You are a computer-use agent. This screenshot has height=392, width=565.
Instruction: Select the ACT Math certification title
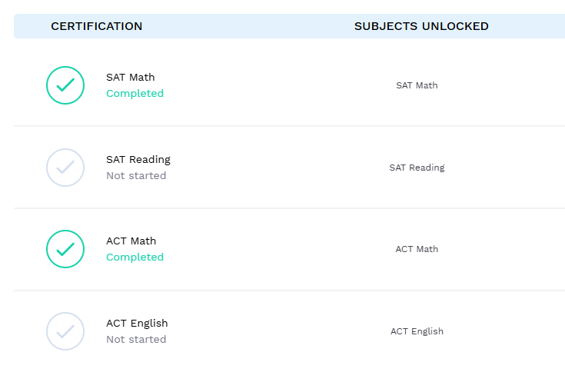point(131,241)
